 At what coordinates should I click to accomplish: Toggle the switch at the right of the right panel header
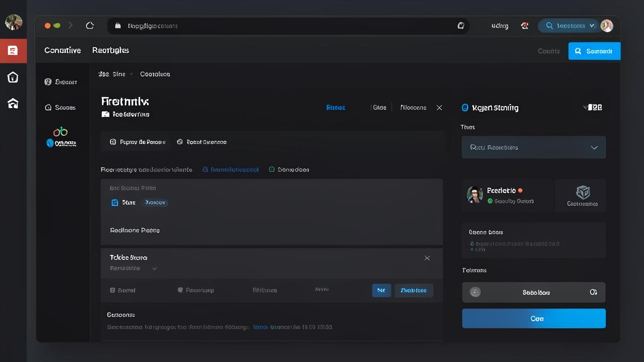click(593, 107)
